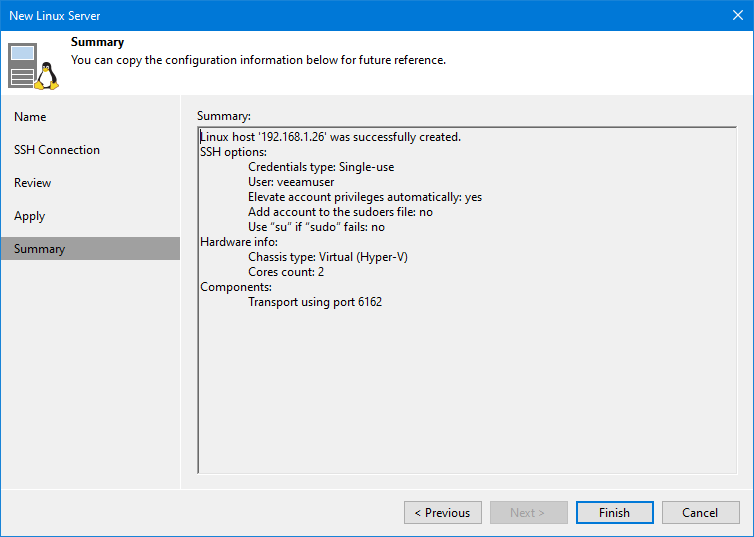This screenshot has width=754, height=537.
Task: Click the greyed-out Next button
Action: point(528,513)
